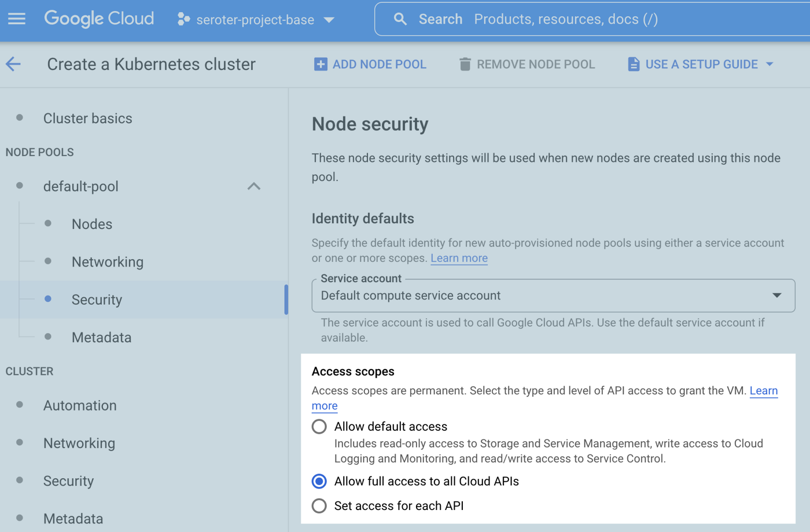Viewport: 810px width, 532px height.
Task: Click the back arrow icon
Action: click(13, 64)
